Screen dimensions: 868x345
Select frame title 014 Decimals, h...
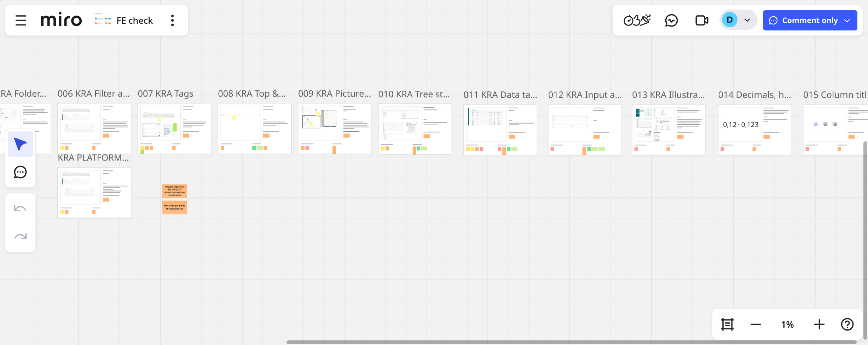pos(754,95)
